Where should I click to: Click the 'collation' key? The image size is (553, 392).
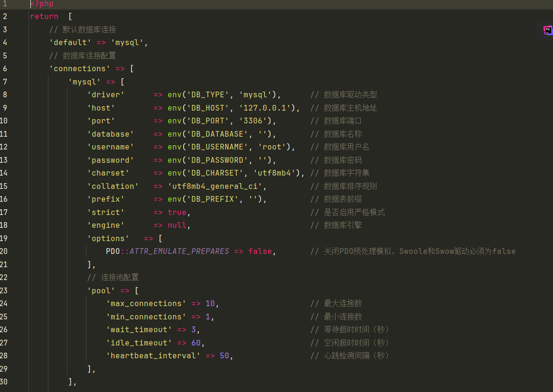pyautogui.click(x=113, y=186)
